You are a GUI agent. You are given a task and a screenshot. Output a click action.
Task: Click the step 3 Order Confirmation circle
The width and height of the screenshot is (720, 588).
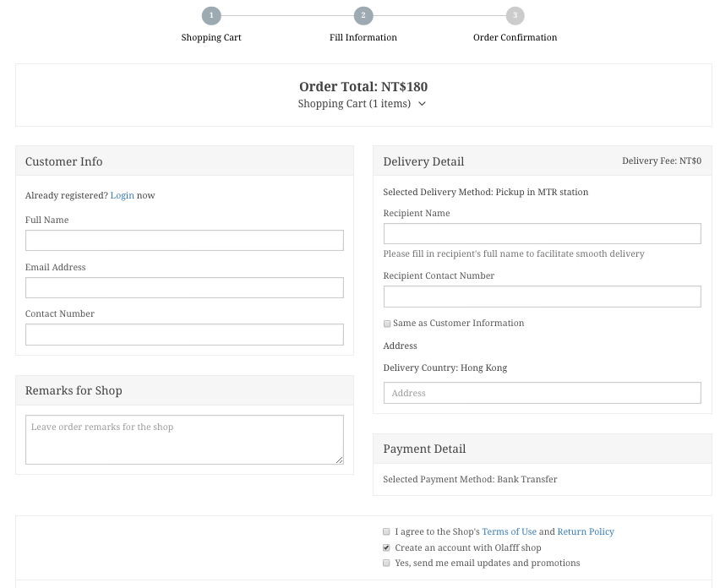[515, 15]
